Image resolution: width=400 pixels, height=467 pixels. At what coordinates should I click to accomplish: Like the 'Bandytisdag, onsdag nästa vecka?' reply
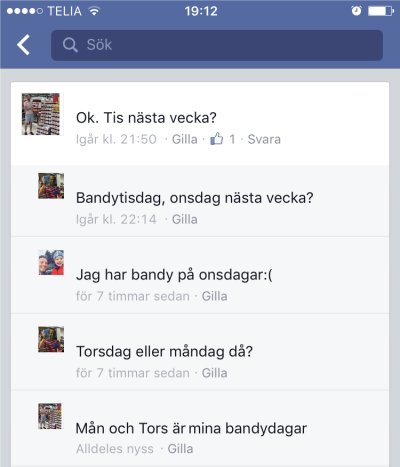coord(185,219)
